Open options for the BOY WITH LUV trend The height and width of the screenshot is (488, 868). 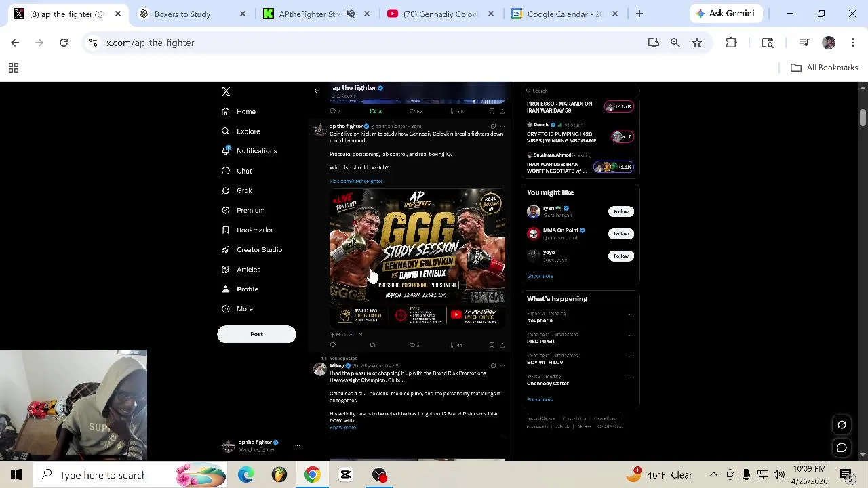[x=631, y=356]
